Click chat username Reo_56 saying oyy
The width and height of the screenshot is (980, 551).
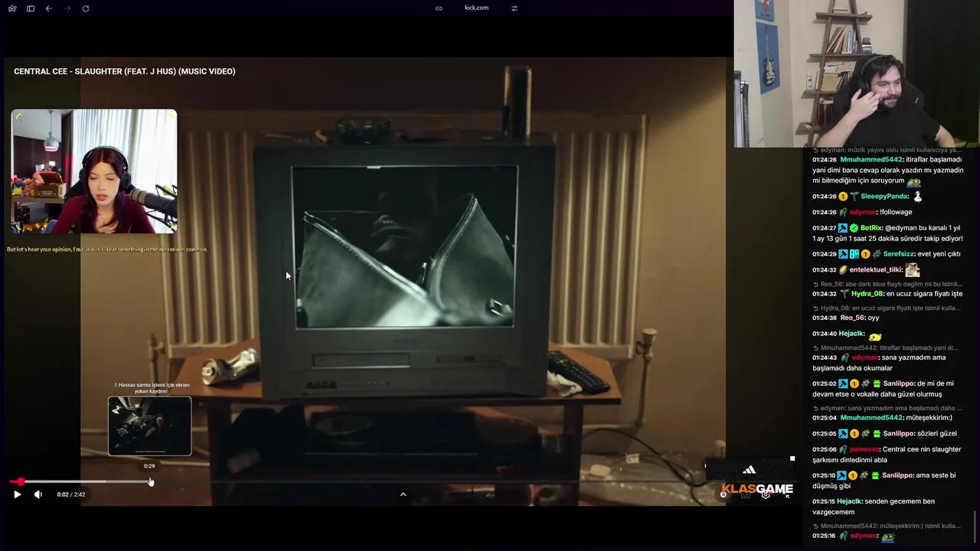pyautogui.click(x=851, y=318)
